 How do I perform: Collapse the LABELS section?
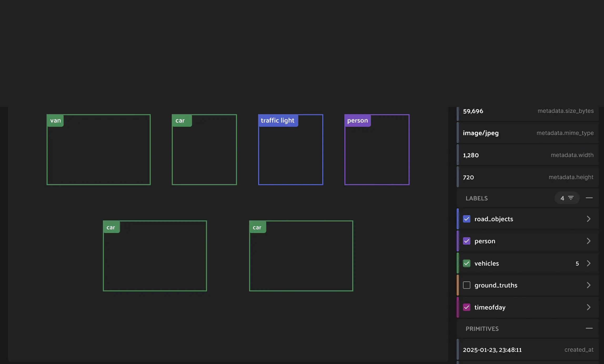[589, 198]
